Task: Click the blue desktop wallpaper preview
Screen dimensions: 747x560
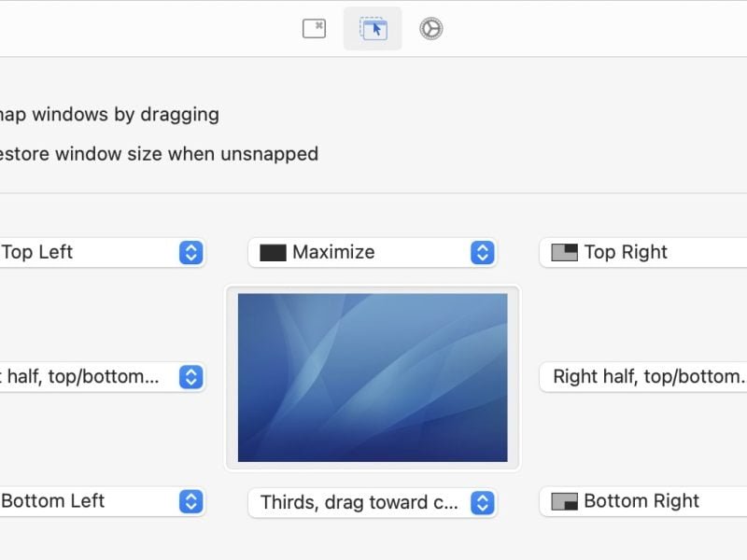Action: tap(373, 377)
